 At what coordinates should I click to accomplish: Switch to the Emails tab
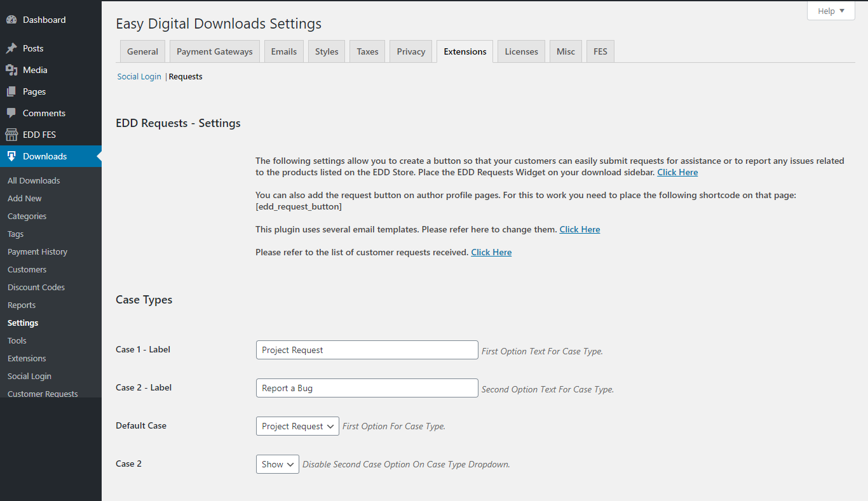pyautogui.click(x=283, y=51)
